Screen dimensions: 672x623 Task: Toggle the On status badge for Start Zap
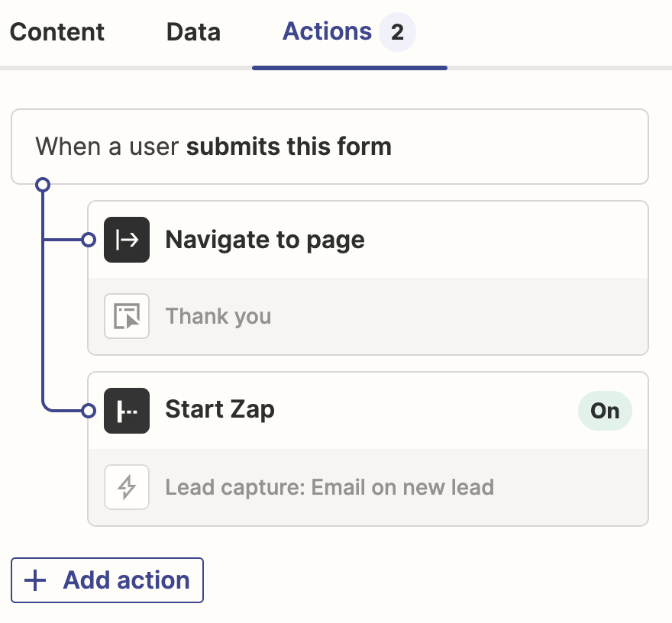605,411
